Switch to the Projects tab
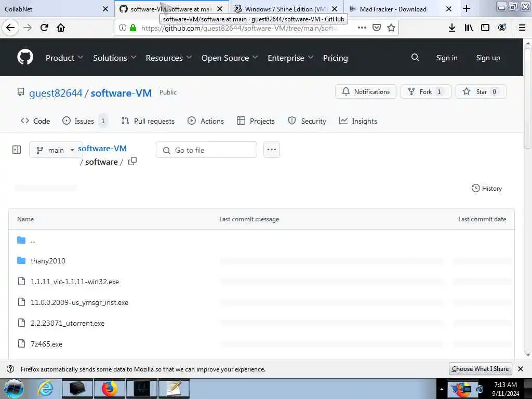 pyautogui.click(x=256, y=121)
